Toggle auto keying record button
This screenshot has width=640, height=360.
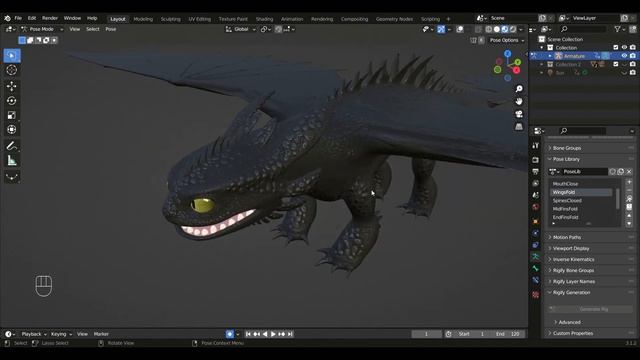tap(230, 334)
